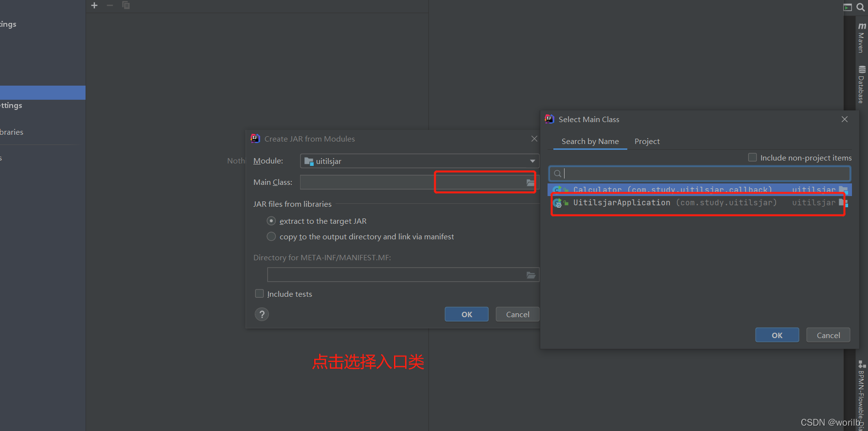Cancel the Create JAR from Modules dialog

pos(517,314)
